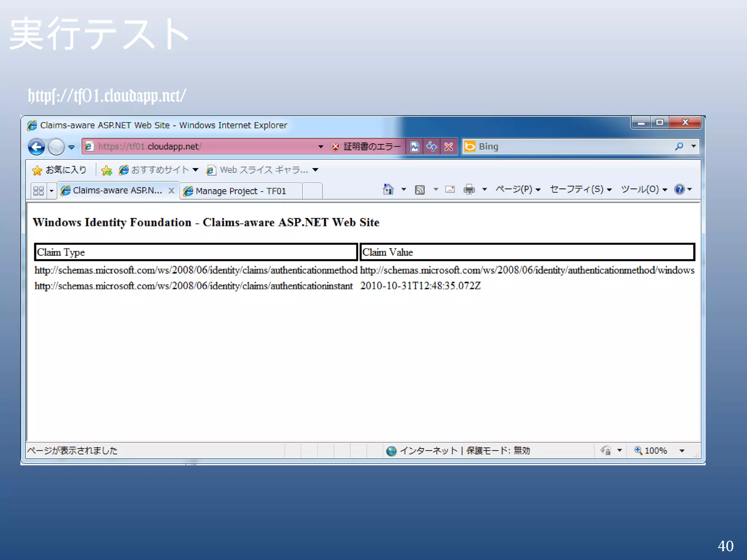The width and height of the screenshot is (747, 560).
Task: Click the Add to Favorites bar star icon
Action: click(x=107, y=170)
